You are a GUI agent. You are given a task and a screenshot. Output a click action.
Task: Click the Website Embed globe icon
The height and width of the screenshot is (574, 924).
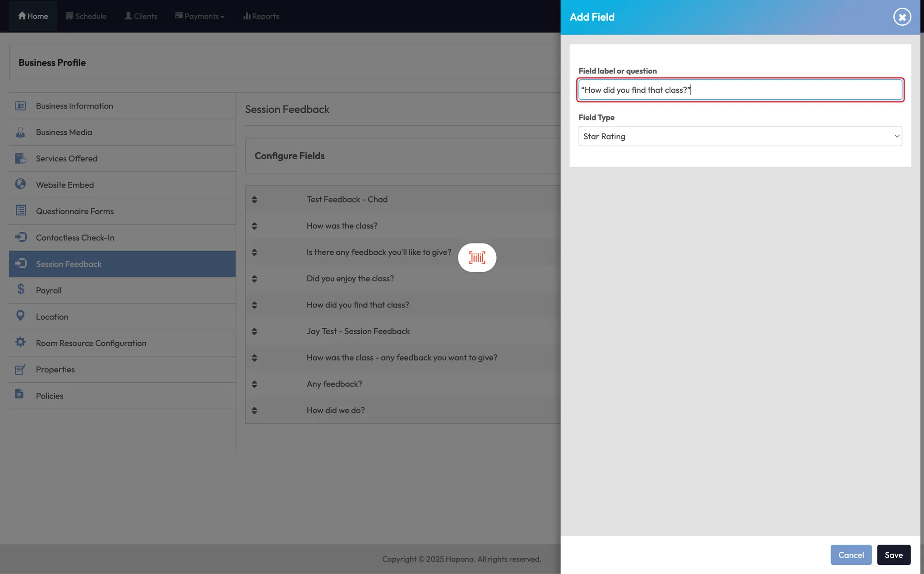(20, 184)
